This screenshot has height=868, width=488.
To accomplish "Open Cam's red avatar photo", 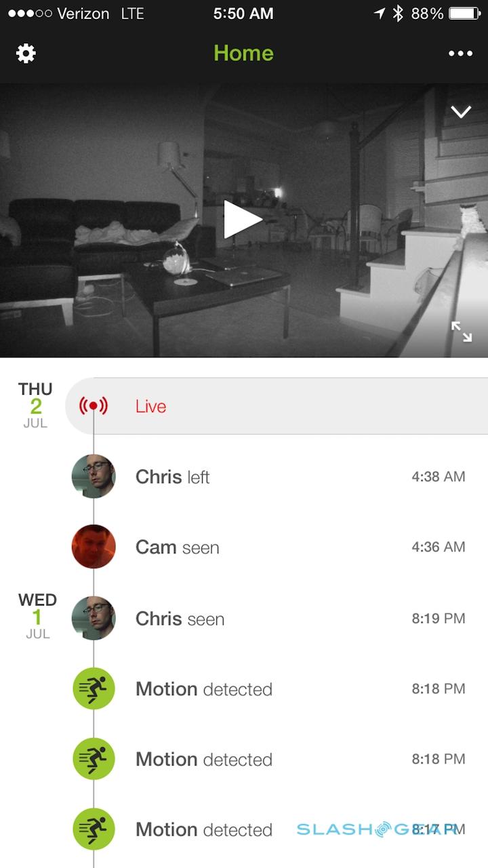I will pyautogui.click(x=94, y=547).
